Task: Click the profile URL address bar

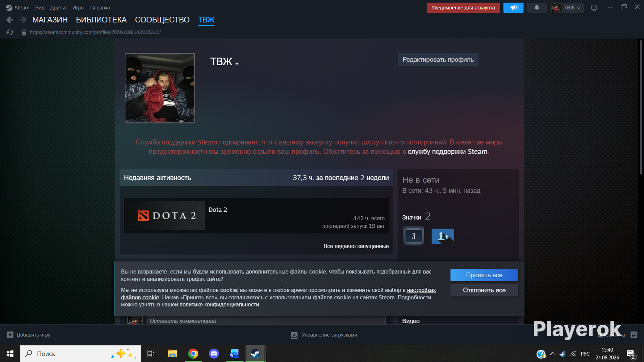Action: (x=95, y=32)
